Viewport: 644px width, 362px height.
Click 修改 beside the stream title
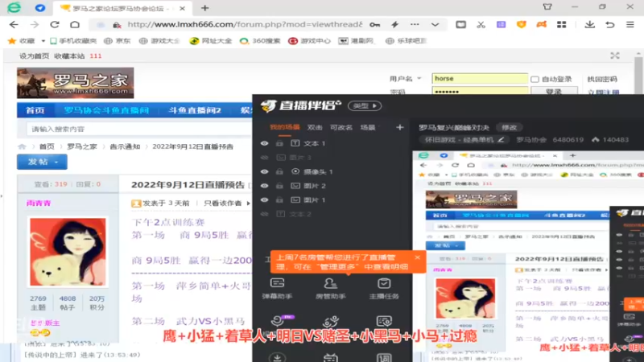(510, 128)
